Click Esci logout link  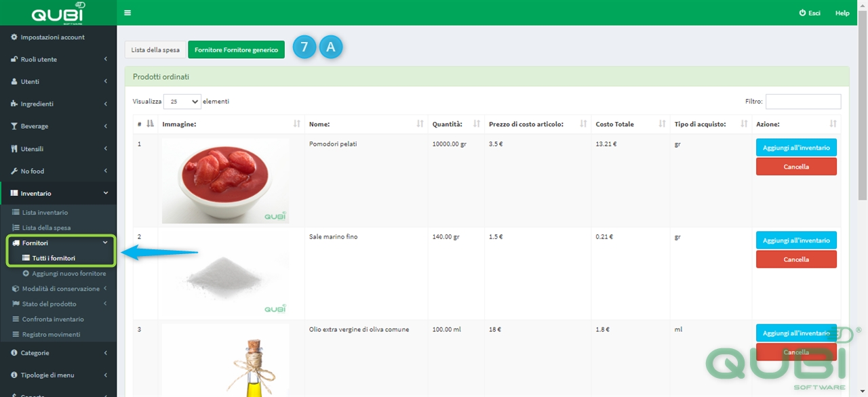pos(810,13)
